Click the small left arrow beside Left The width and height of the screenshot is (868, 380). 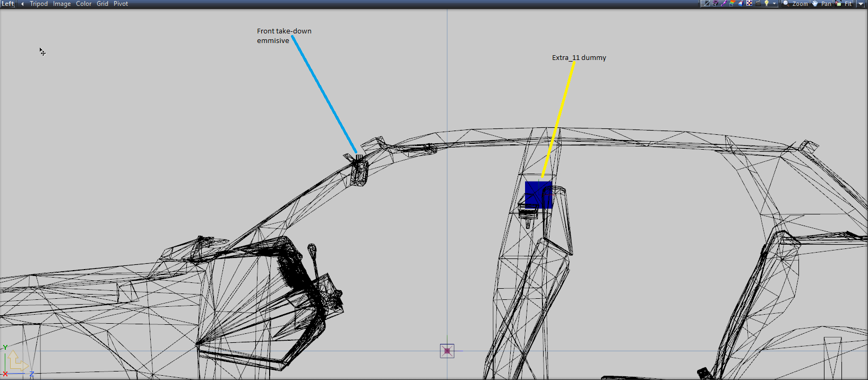22,4
